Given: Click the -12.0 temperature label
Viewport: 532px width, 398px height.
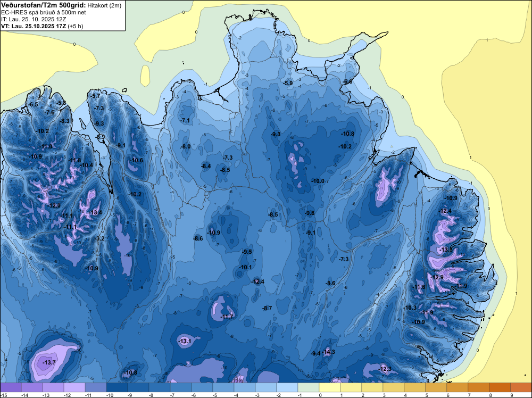Looking at the screenshot, I should click(54, 205).
